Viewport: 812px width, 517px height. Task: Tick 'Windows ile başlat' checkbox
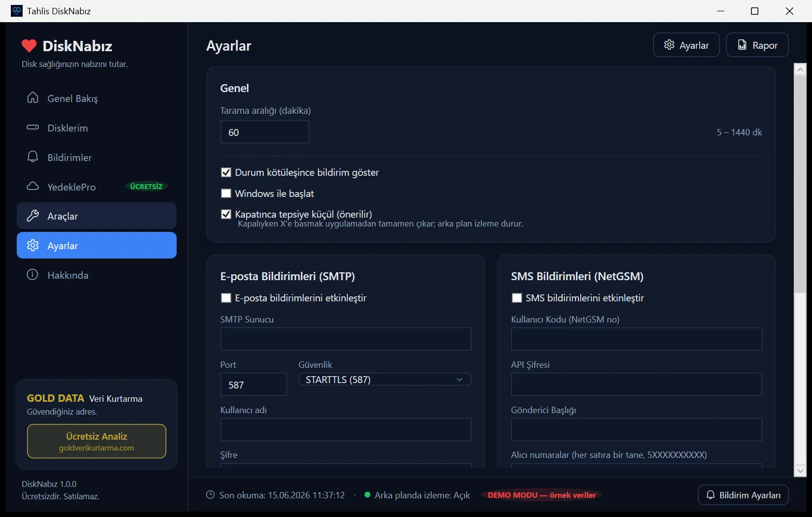point(226,194)
